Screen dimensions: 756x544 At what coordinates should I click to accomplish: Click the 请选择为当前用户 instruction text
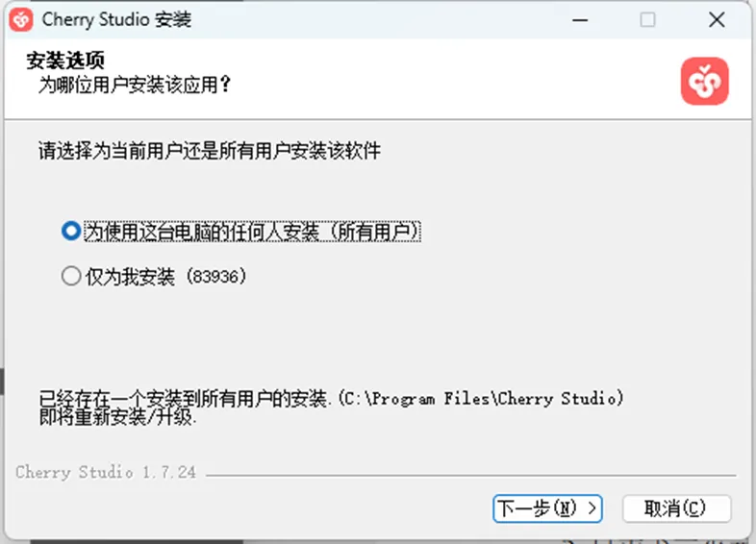pos(210,151)
